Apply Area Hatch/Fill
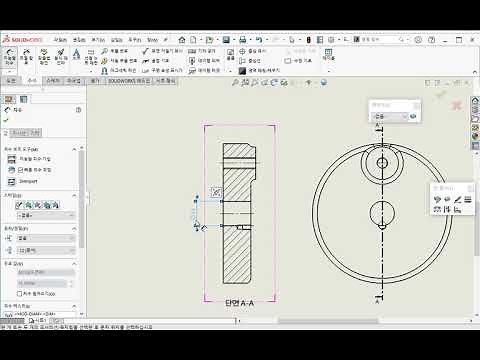 click(x=259, y=70)
